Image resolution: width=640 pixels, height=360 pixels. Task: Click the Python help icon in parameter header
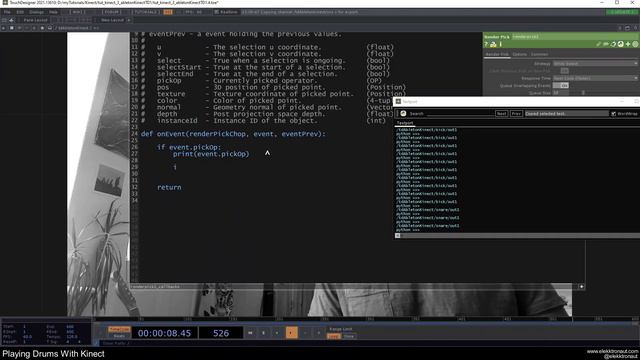pyautogui.click(x=493, y=44)
